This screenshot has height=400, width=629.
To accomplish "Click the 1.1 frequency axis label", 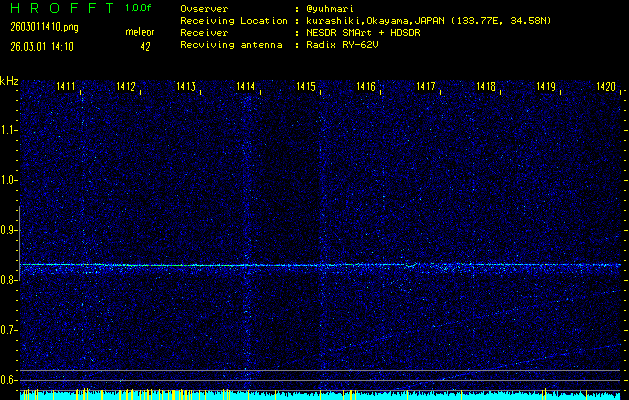I will tap(9, 130).
